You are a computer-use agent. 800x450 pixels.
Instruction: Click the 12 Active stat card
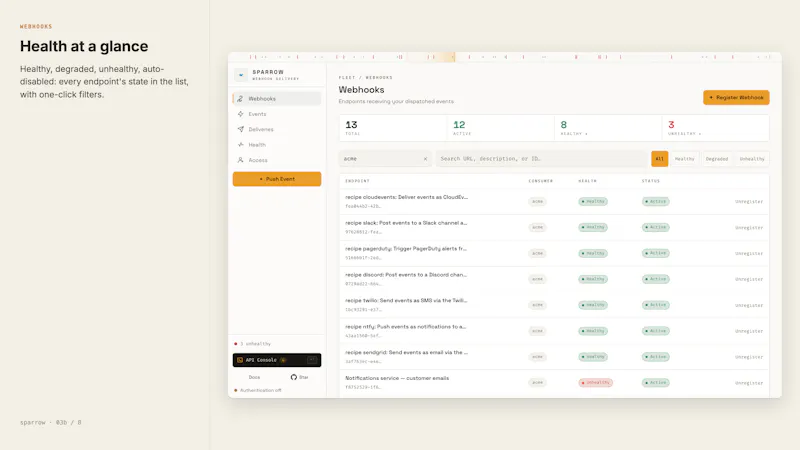[x=501, y=128]
